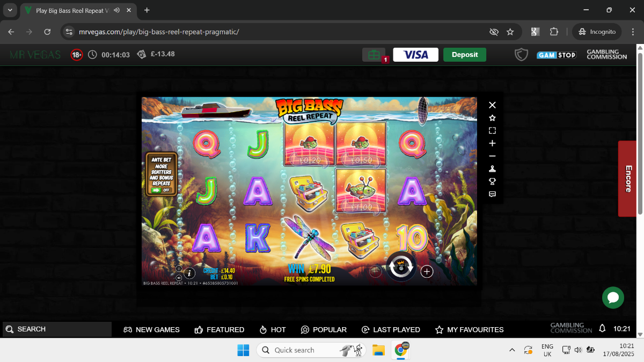This screenshot has height=362, width=644.
Task: Mute game sound with the small speaker icon
Action: pos(179,277)
